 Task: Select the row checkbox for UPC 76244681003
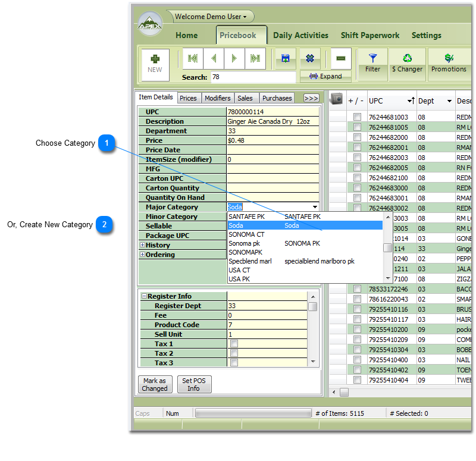(x=357, y=117)
